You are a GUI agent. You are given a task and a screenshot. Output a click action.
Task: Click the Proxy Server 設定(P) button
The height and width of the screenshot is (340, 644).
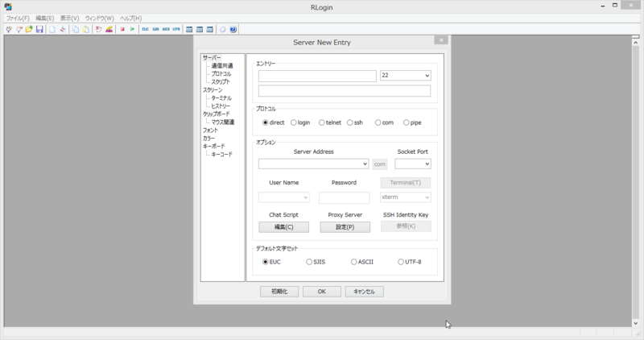345,227
